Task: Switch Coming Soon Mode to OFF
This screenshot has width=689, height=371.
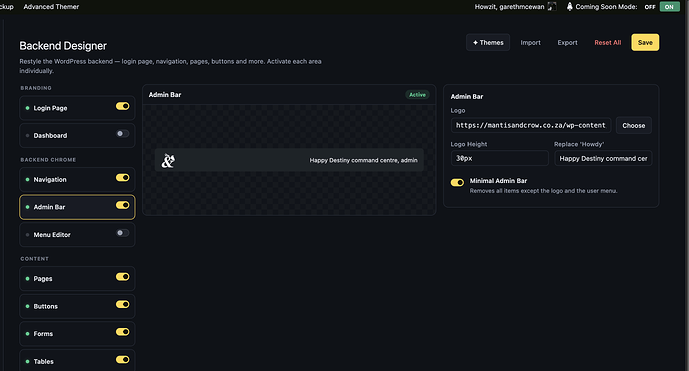Action: [x=650, y=7]
